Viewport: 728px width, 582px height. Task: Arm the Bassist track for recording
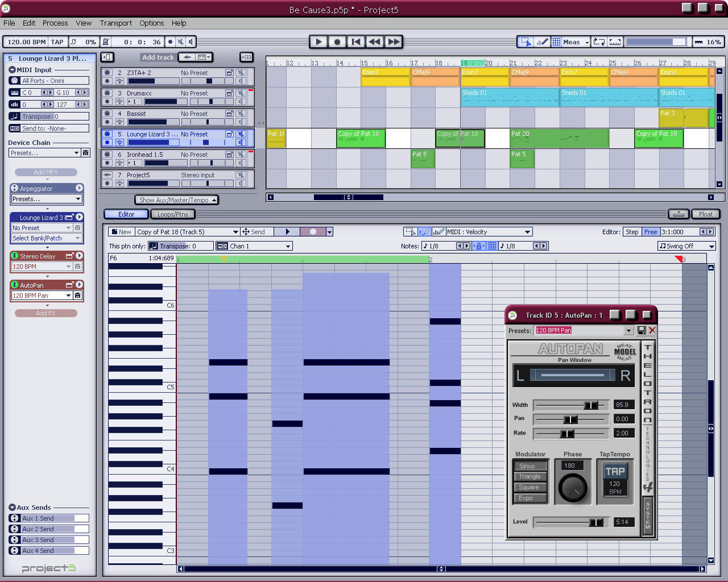click(x=107, y=122)
